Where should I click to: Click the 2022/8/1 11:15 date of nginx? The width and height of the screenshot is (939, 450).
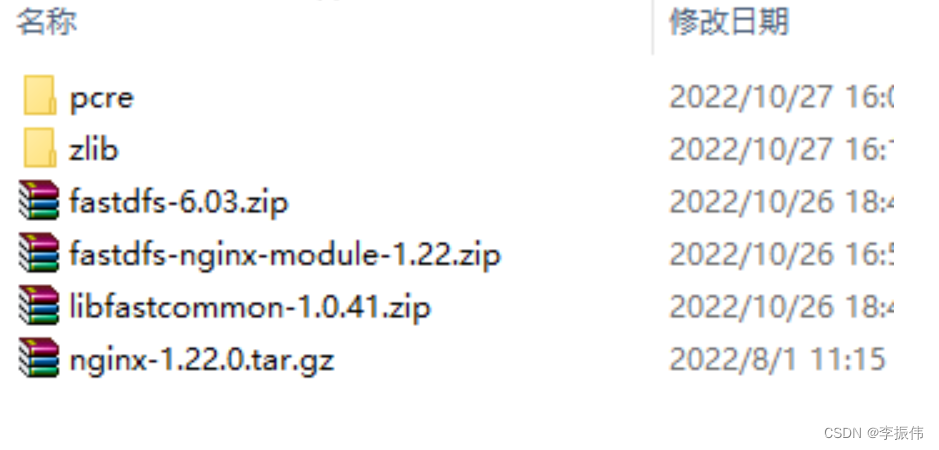pyautogui.click(x=777, y=360)
